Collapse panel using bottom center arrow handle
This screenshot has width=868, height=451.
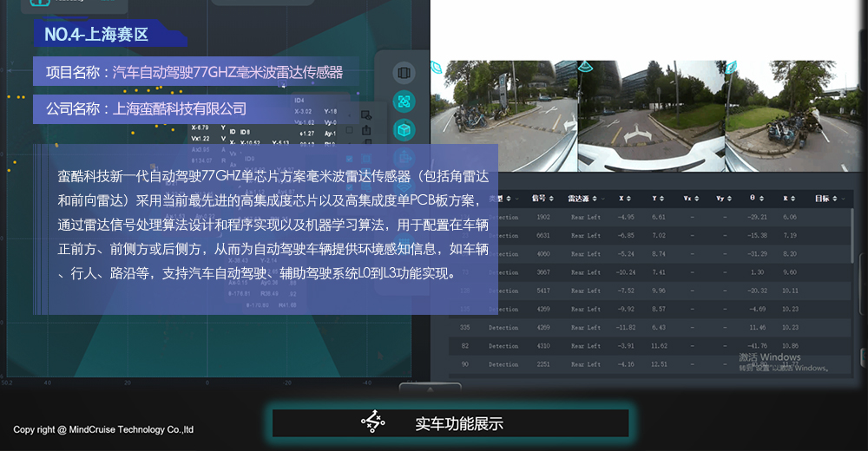click(x=431, y=389)
